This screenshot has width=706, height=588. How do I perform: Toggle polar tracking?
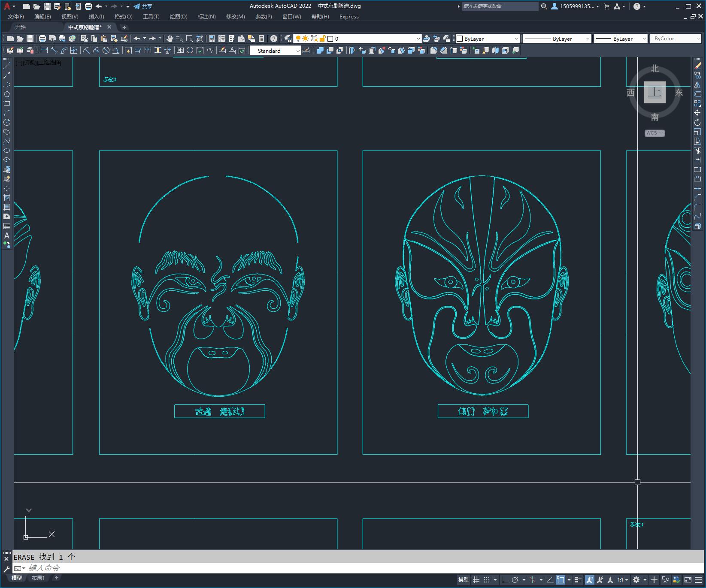515,580
